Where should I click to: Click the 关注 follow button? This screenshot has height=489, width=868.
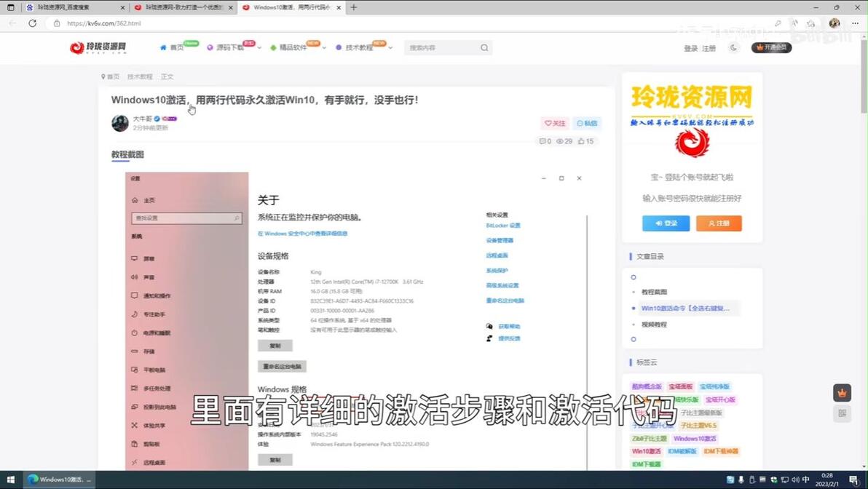coord(555,124)
